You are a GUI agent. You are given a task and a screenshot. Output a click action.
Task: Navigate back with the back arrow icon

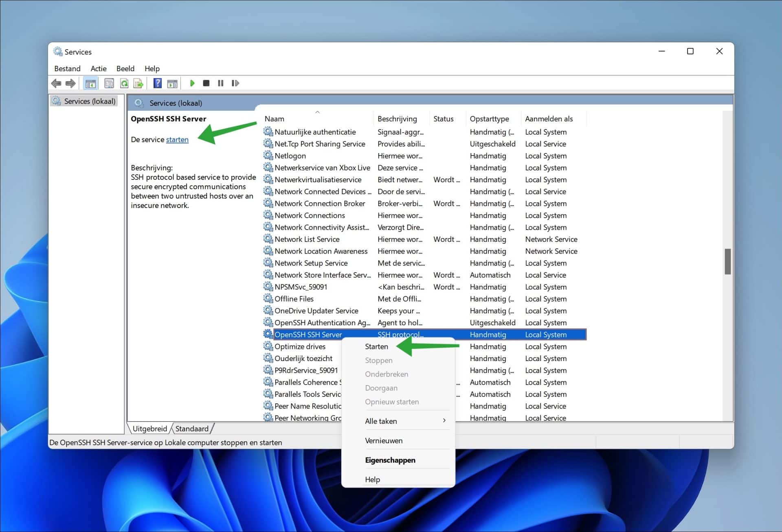pos(57,83)
